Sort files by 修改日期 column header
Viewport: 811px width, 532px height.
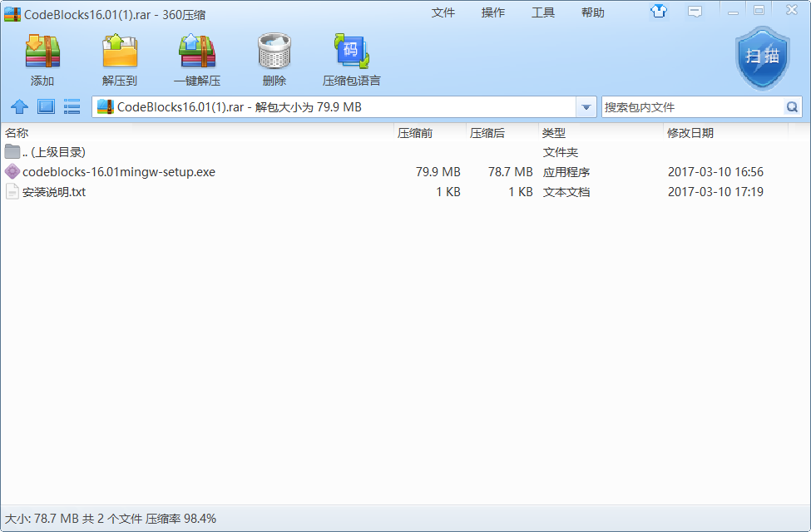[x=690, y=133]
